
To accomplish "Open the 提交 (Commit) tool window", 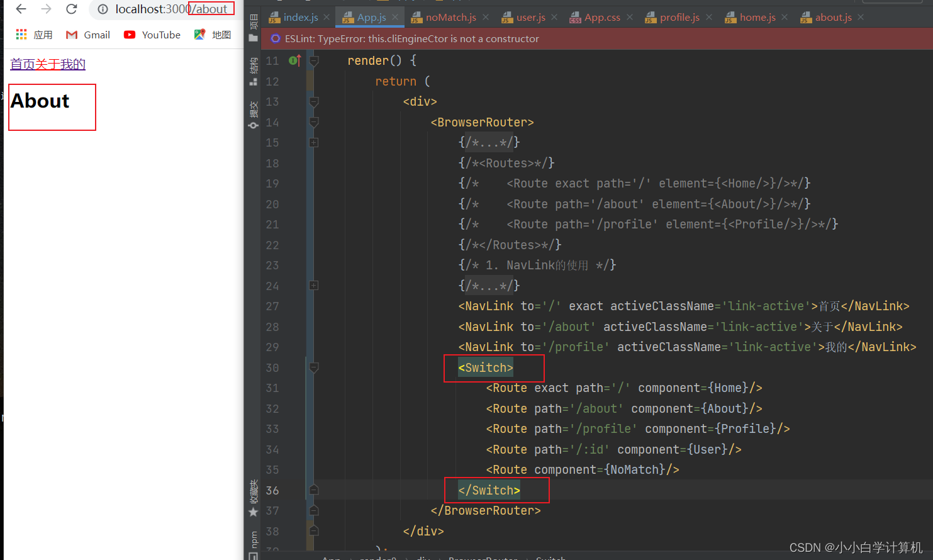I will (252, 105).
